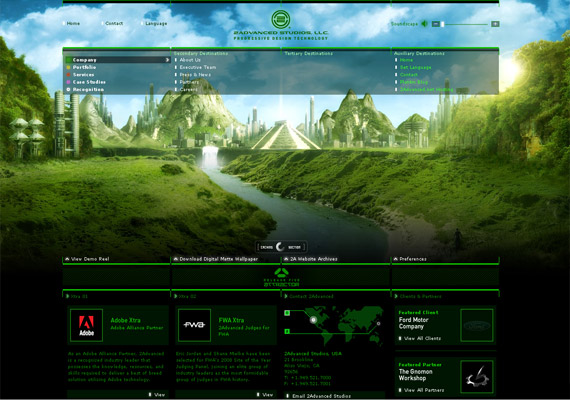Click the small eastern location dot on map
Image resolution: width=570 pixels, height=400 pixels.
378,323
